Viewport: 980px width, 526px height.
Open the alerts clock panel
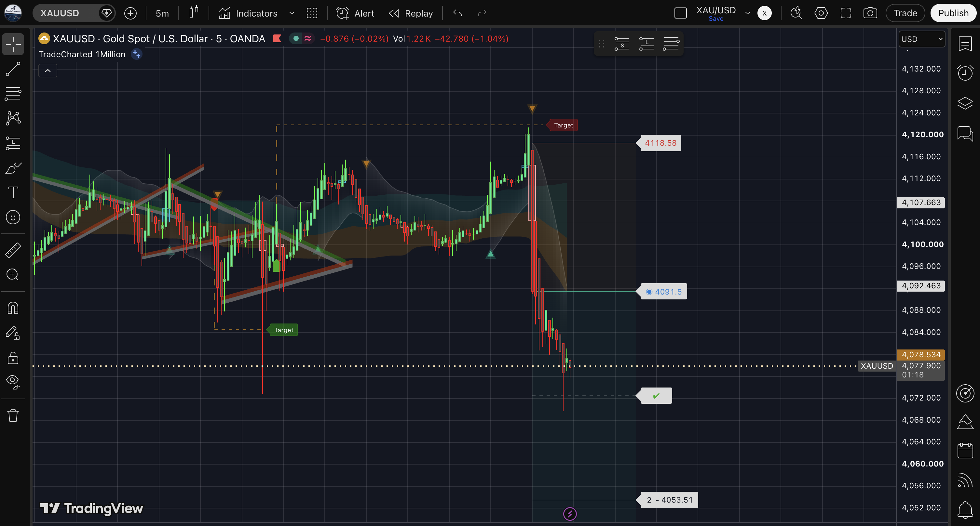(965, 73)
